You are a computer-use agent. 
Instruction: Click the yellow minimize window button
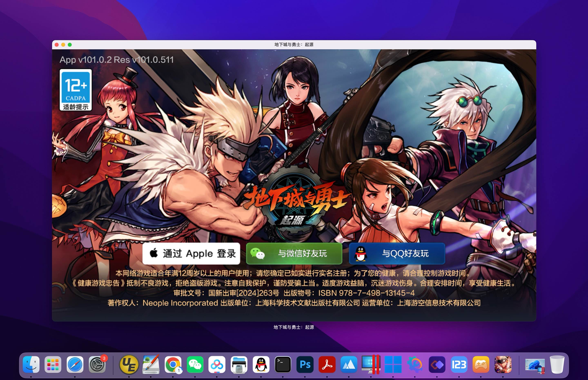pyautogui.click(x=63, y=45)
